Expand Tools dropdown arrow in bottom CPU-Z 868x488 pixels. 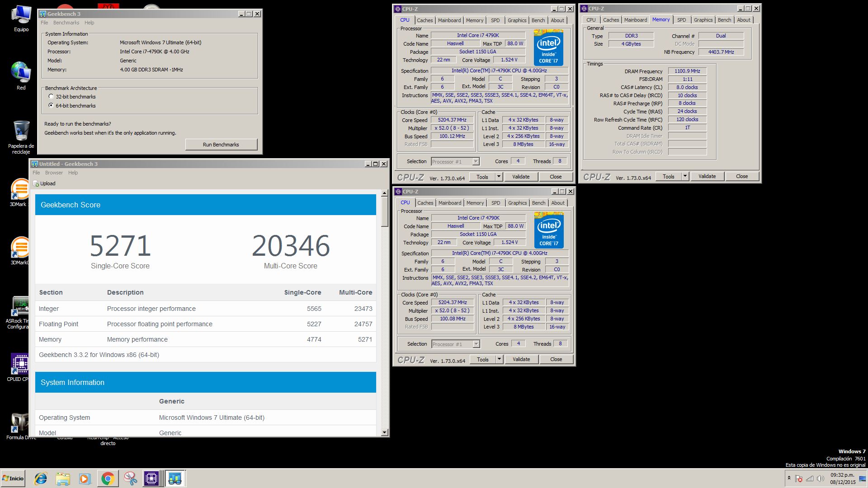[x=499, y=359]
